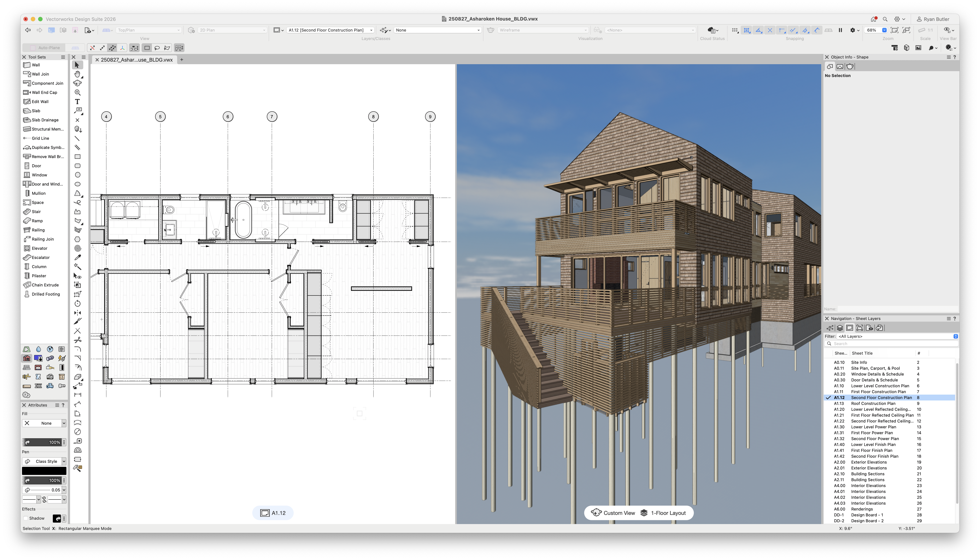The height and width of the screenshot is (560, 980).
Task: Click the Custom View button
Action: click(x=614, y=513)
